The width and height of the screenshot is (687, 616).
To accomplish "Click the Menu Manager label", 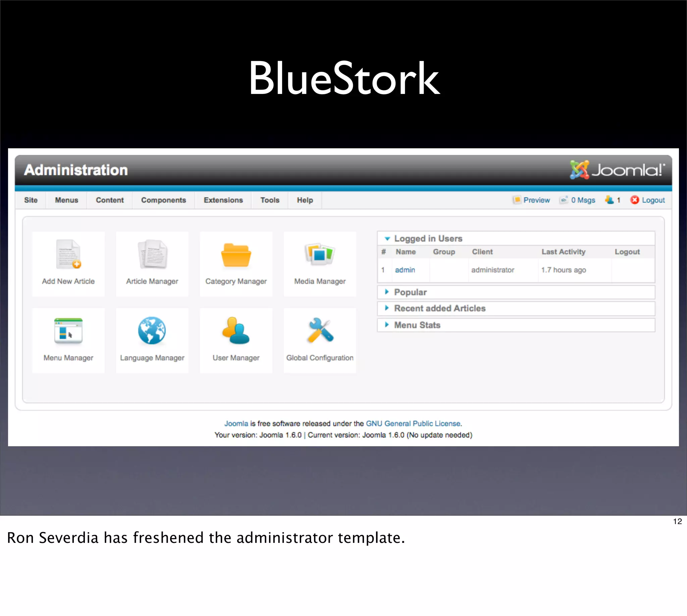I will pos(68,358).
